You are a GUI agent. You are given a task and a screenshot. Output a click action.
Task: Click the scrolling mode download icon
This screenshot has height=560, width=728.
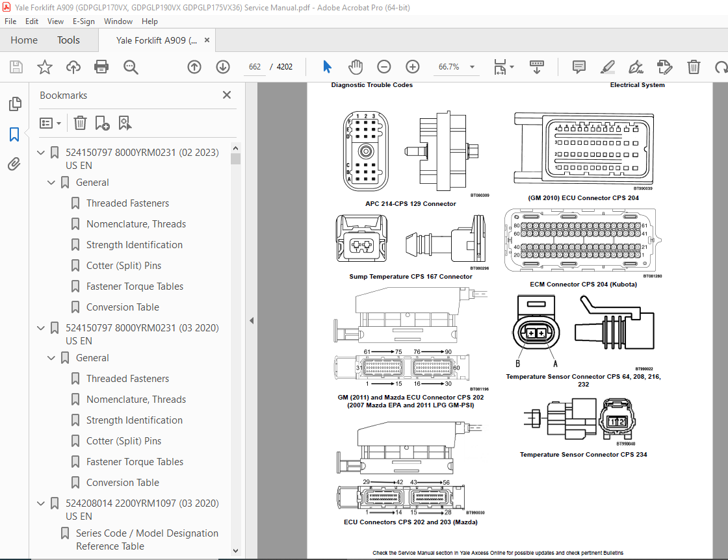(537, 67)
